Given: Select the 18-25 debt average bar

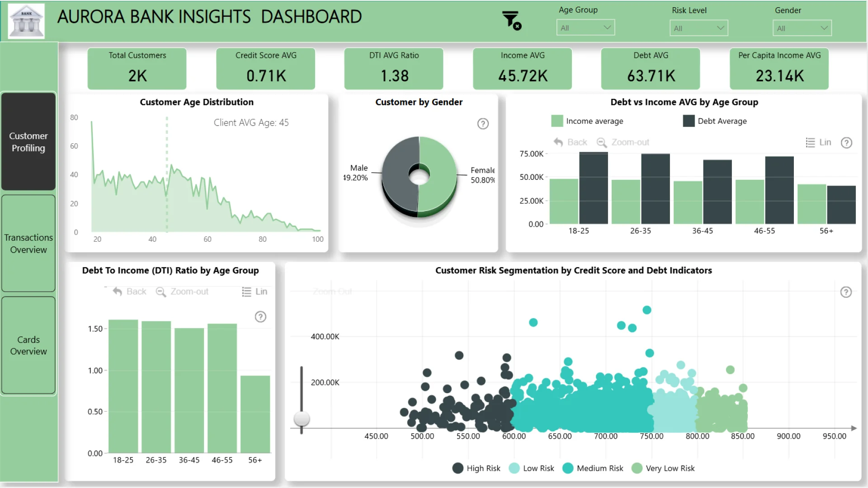Looking at the screenshot, I should click(594, 188).
